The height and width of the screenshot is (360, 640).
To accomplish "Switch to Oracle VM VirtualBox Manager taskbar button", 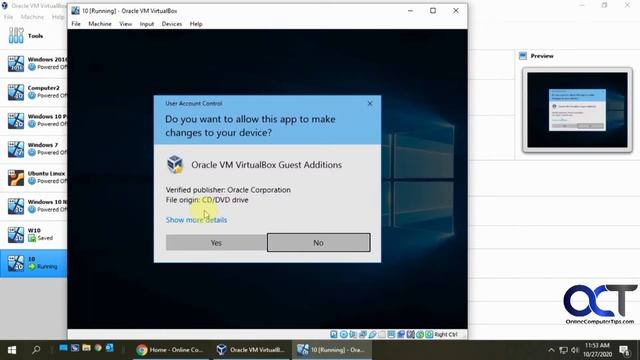I will [251, 350].
